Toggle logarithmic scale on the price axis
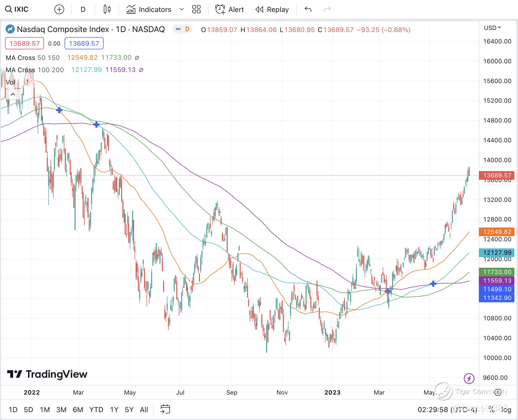The height and width of the screenshot is (420, 518). 506,410
